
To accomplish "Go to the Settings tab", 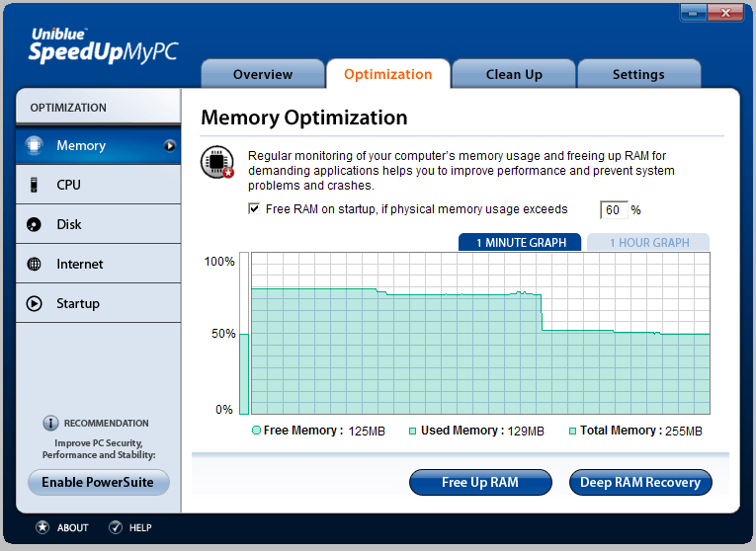I will tap(638, 74).
